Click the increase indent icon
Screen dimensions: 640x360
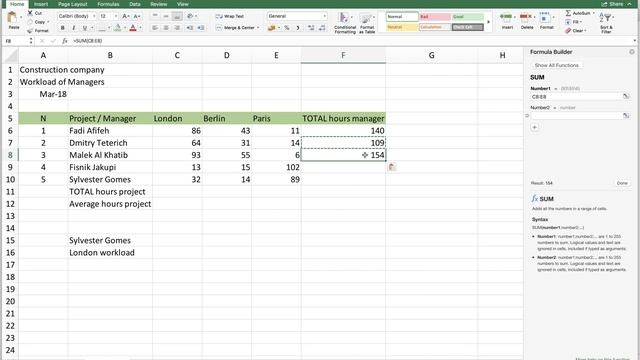click(x=201, y=28)
